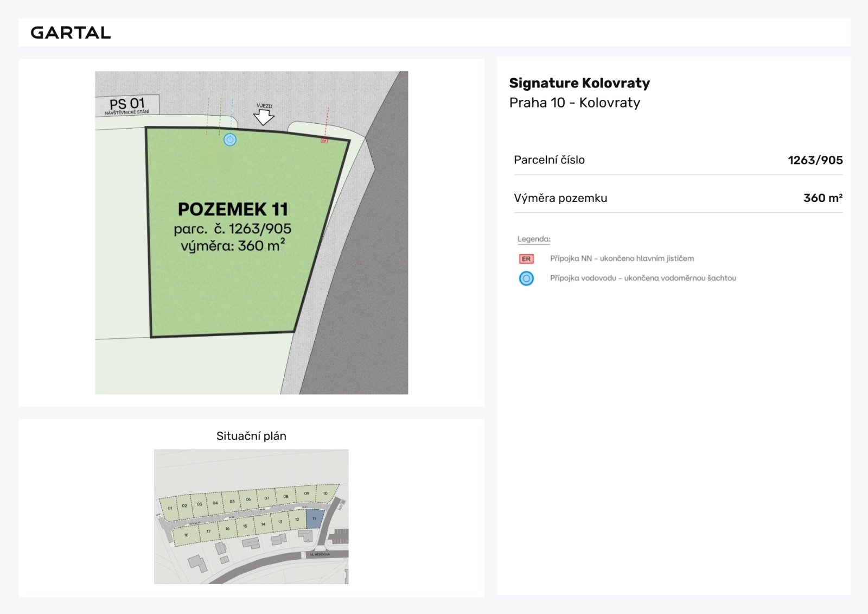The image size is (868, 614).
Task: Click the blue circle icon in legend
Action: (x=526, y=278)
